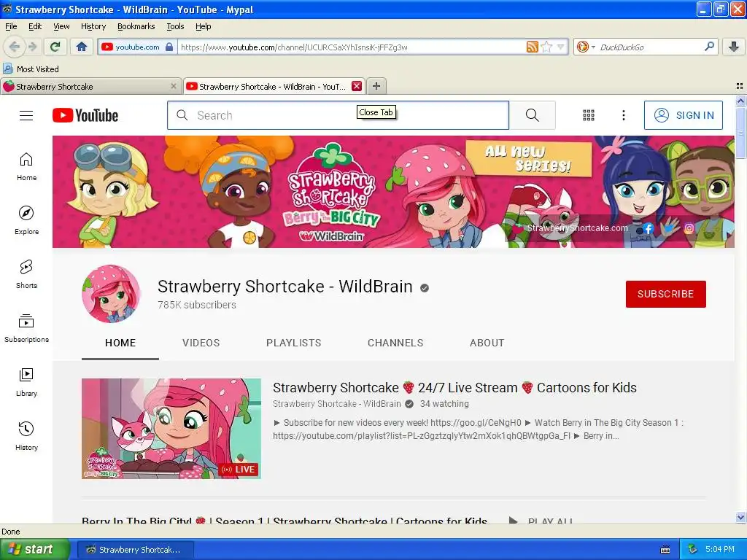Click the StrawberryShortcake.com banner link
The image size is (747, 560).
pyautogui.click(x=578, y=228)
